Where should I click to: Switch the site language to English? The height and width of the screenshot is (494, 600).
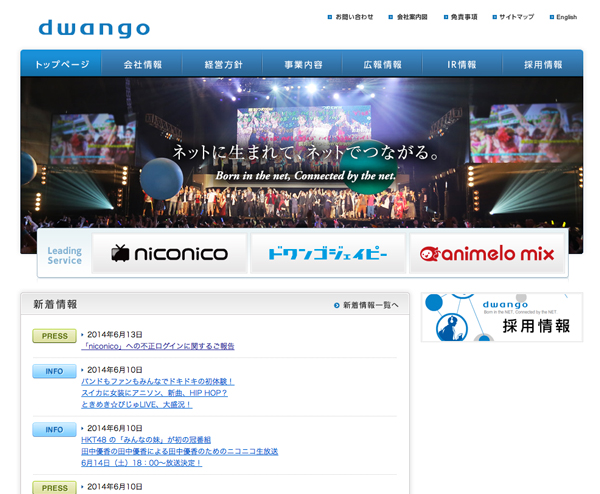pos(566,17)
